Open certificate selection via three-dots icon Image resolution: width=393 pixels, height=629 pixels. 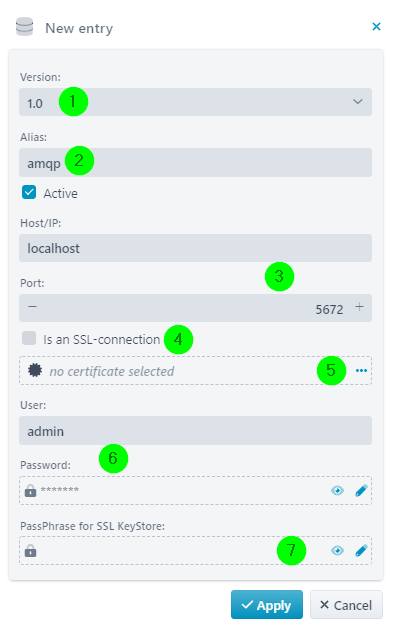click(x=361, y=370)
